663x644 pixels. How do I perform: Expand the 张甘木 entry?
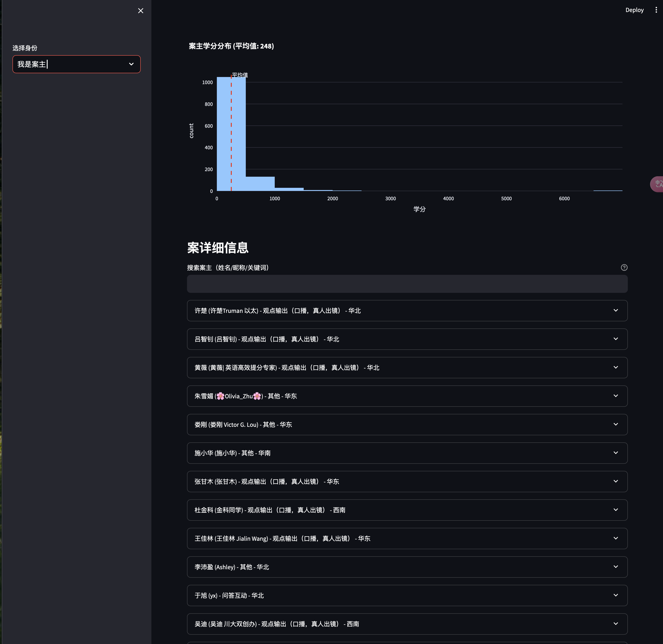pyautogui.click(x=407, y=481)
